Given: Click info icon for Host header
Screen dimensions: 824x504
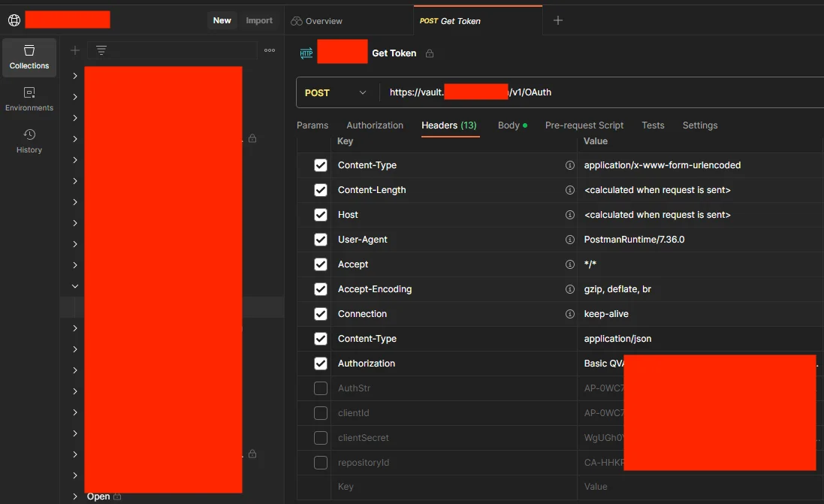Looking at the screenshot, I should 569,214.
